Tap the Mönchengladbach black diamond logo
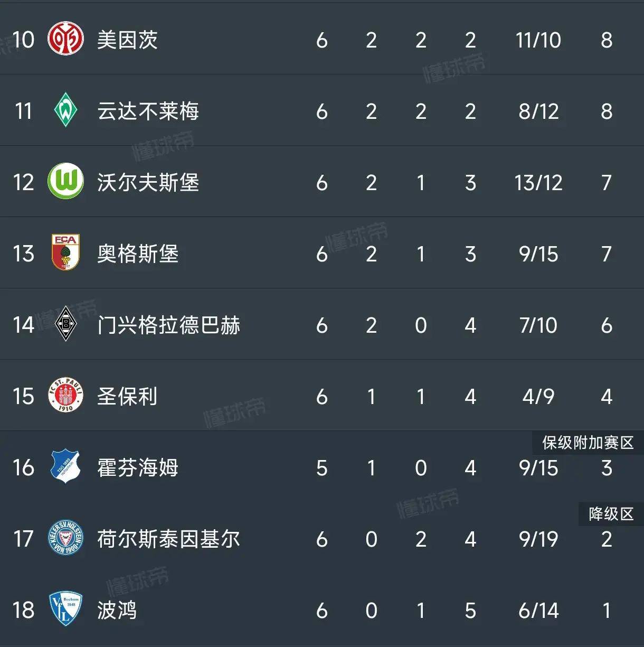The image size is (644, 647). (x=65, y=324)
